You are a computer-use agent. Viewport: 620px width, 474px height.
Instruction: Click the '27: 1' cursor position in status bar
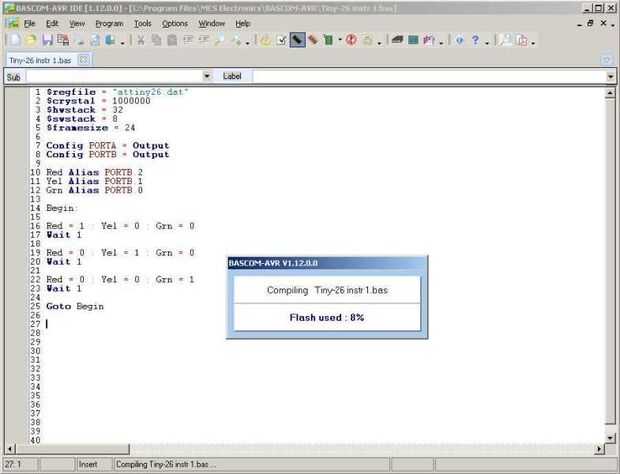(13, 464)
